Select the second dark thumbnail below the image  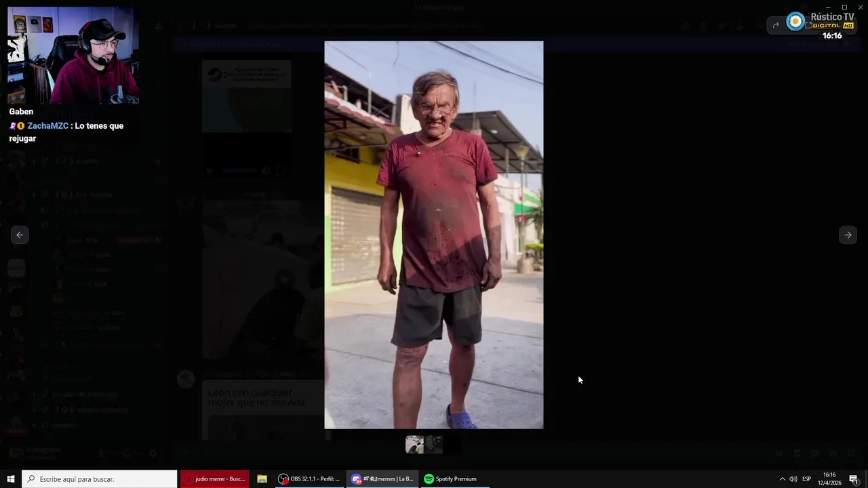pyautogui.click(x=434, y=445)
